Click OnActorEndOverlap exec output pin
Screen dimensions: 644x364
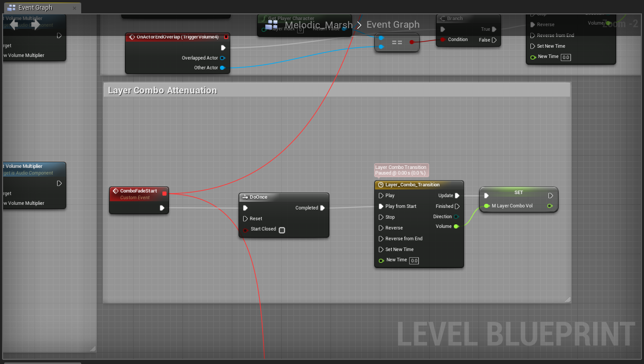pyautogui.click(x=223, y=48)
